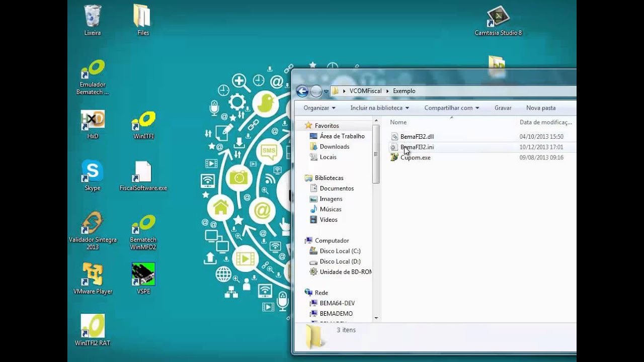Launch Skype from the desktop
Image resolution: width=644 pixels, height=362 pixels.
(x=93, y=176)
